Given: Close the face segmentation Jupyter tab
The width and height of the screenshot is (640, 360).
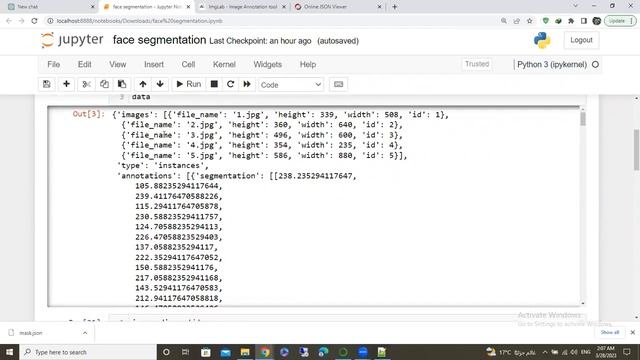Looking at the screenshot, I should pyautogui.click(x=188, y=7).
